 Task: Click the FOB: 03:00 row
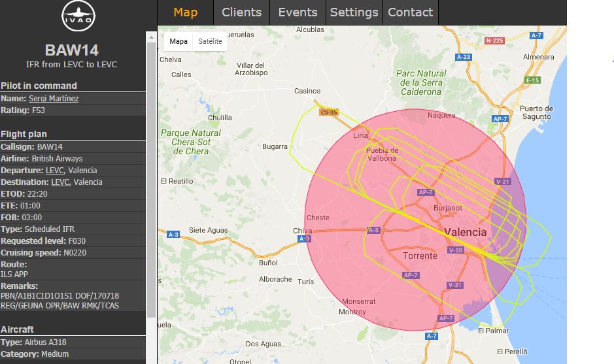73,217
